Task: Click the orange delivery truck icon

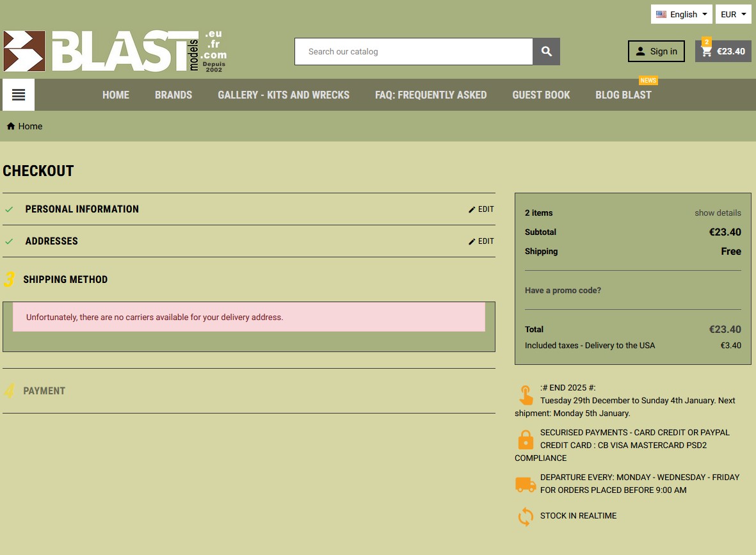Action: point(526,485)
